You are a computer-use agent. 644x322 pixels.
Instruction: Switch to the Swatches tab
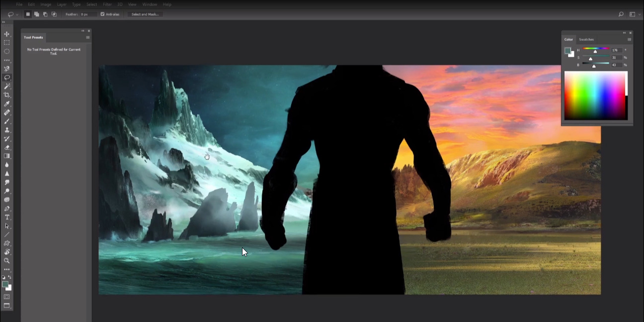pyautogui.click(x=586, y=39)
